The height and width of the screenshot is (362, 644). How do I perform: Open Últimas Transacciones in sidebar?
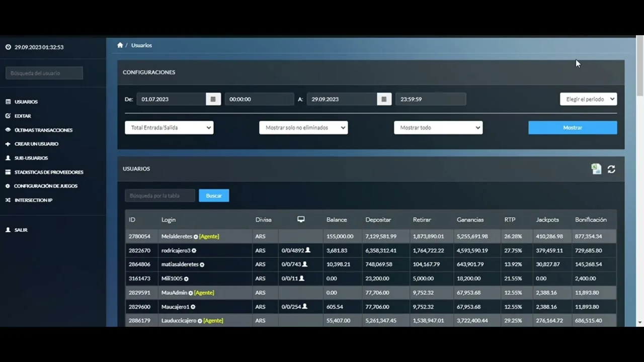tap(43, 130)
